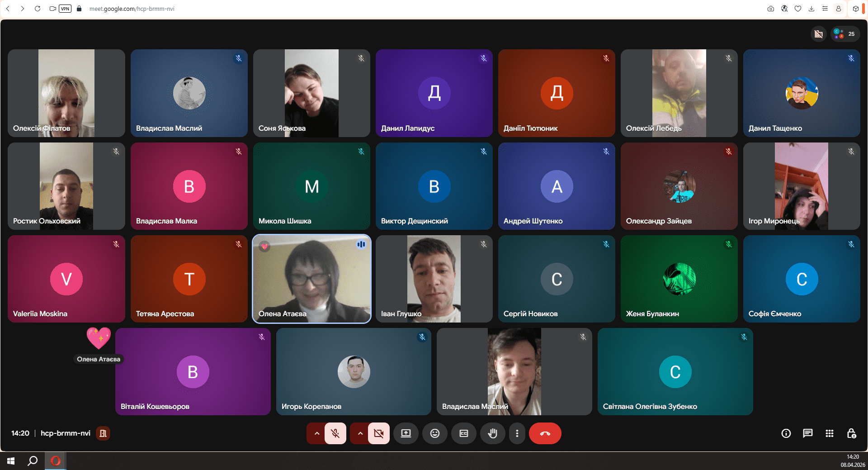The width and height of the screenshot is (868, 470).
Task: Open Opera easy setup menu
Action: pos(825,9)
